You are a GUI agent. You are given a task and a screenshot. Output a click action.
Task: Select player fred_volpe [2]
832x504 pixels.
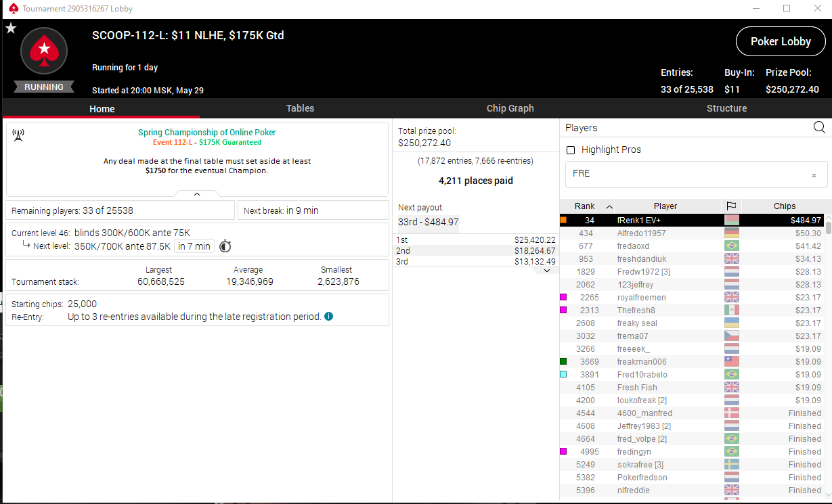691,438
